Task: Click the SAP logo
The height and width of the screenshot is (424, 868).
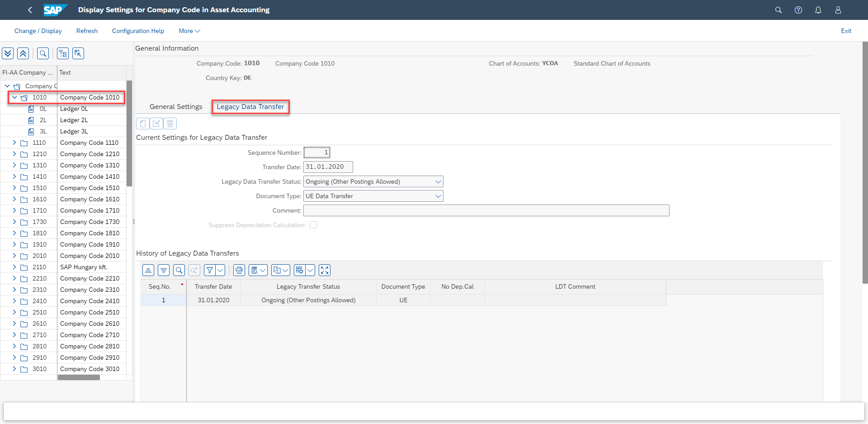Action: [x=55, y=10]
